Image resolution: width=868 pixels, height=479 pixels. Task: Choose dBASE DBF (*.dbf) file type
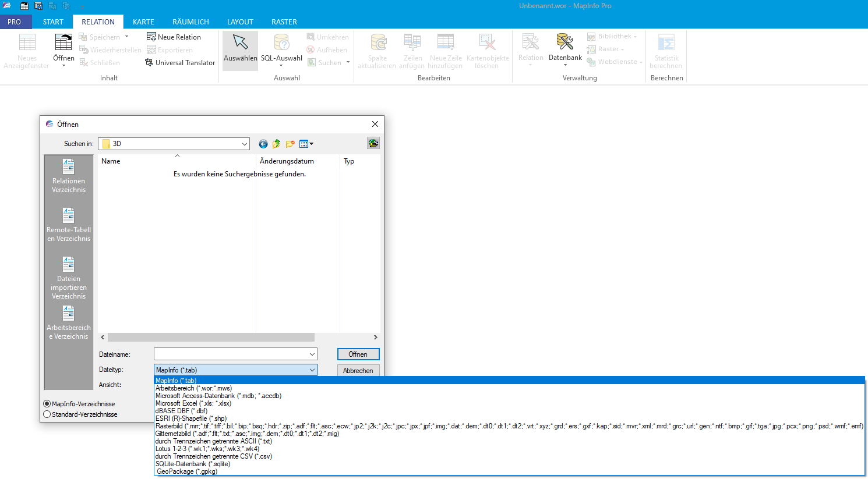click(x=510, y=411)
